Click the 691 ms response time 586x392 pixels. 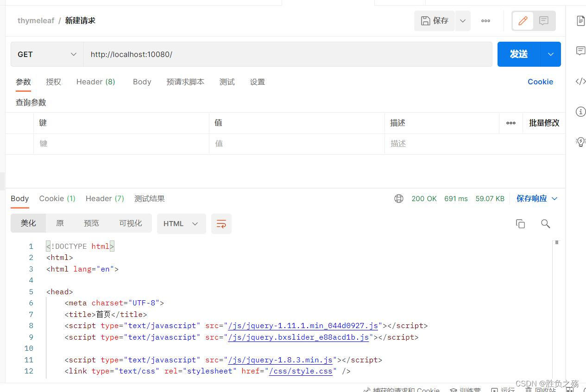[x=456, y=199]
